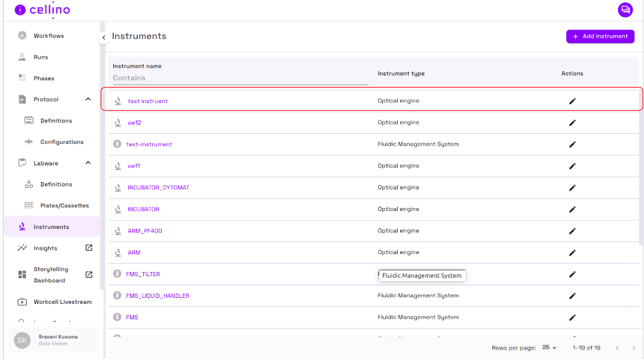
Task: Click the Instrument name filter field
Action: (240, 78)
